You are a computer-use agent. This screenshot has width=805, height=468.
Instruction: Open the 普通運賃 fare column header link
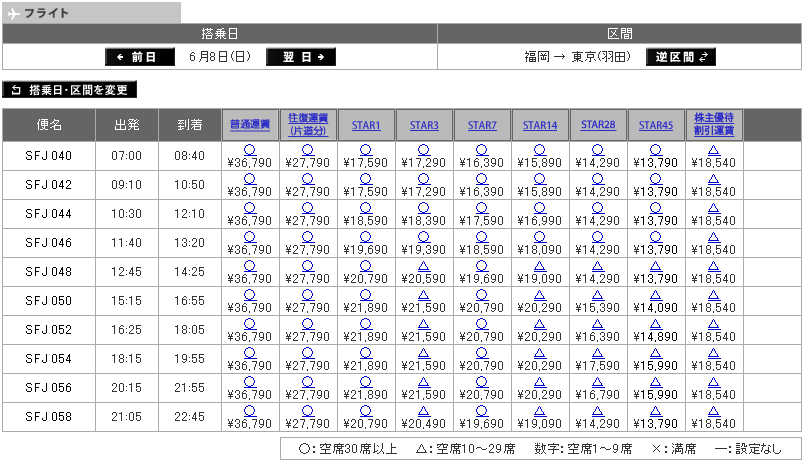click(x=250, y=125)
